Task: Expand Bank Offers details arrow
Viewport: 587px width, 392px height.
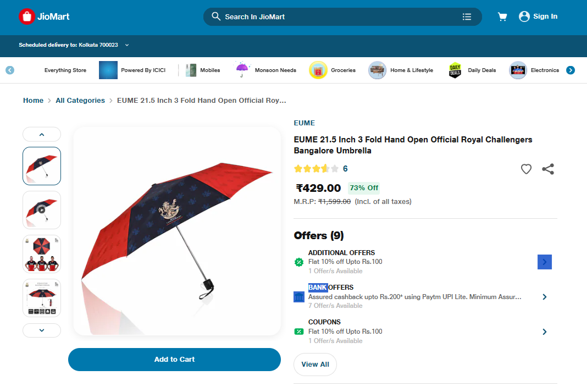Action: pos(545,297)
